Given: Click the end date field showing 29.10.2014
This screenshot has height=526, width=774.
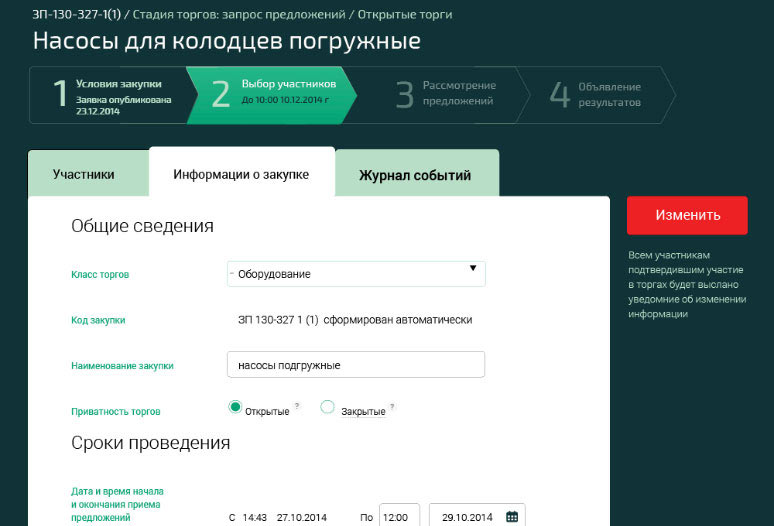Looking at the screenshot, I should click(467, 517).
